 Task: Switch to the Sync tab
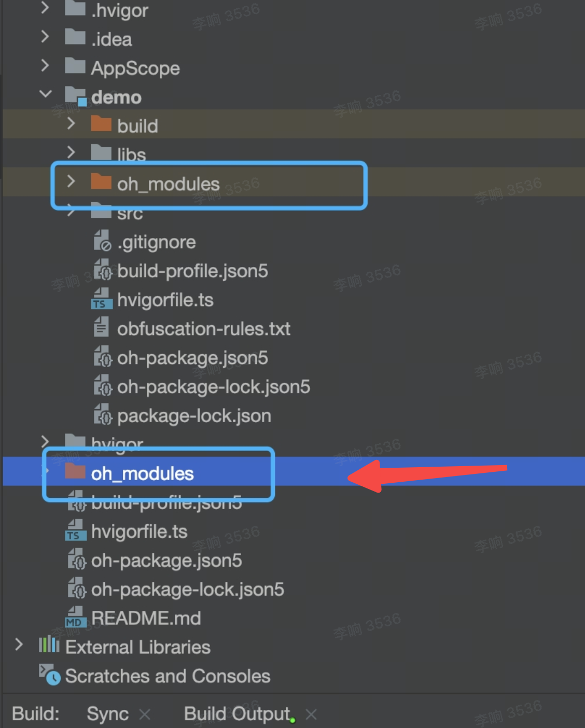click(107, 714)
